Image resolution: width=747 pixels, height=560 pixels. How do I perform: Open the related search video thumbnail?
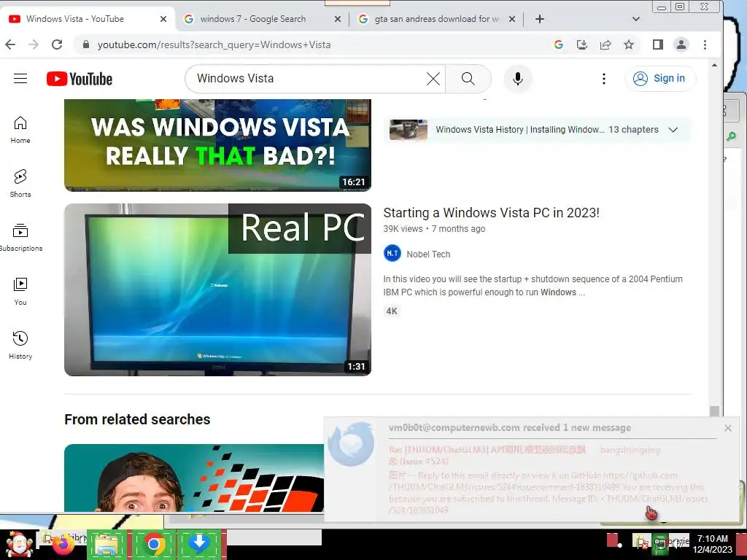pyautogui.click(x=194, y=478)
